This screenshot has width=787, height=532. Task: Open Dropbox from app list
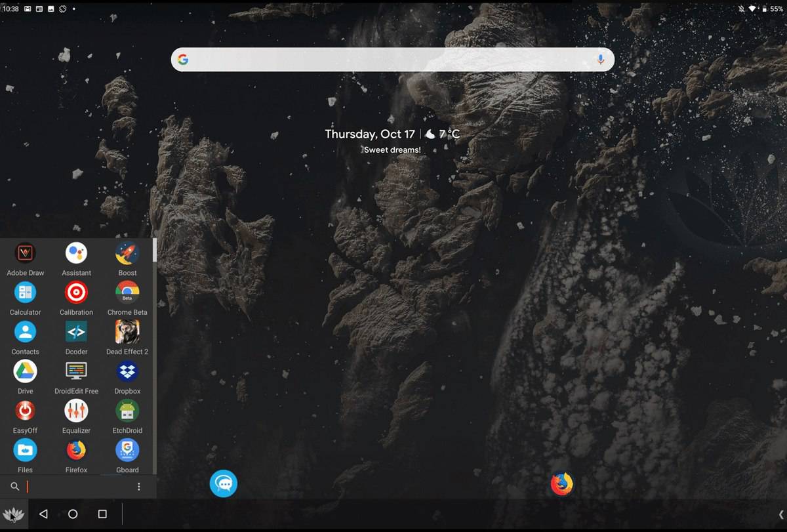[x=127, y=371]
